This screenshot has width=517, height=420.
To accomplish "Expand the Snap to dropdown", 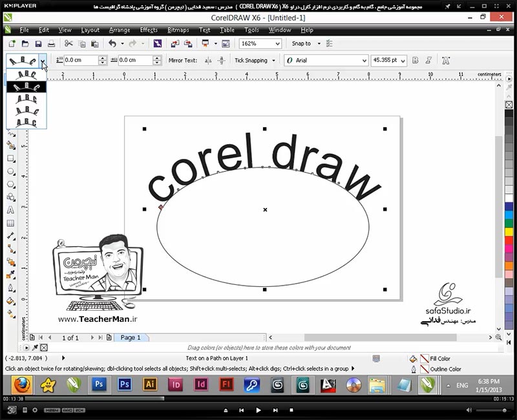I will pyautogui.click(x=319, y=43).
